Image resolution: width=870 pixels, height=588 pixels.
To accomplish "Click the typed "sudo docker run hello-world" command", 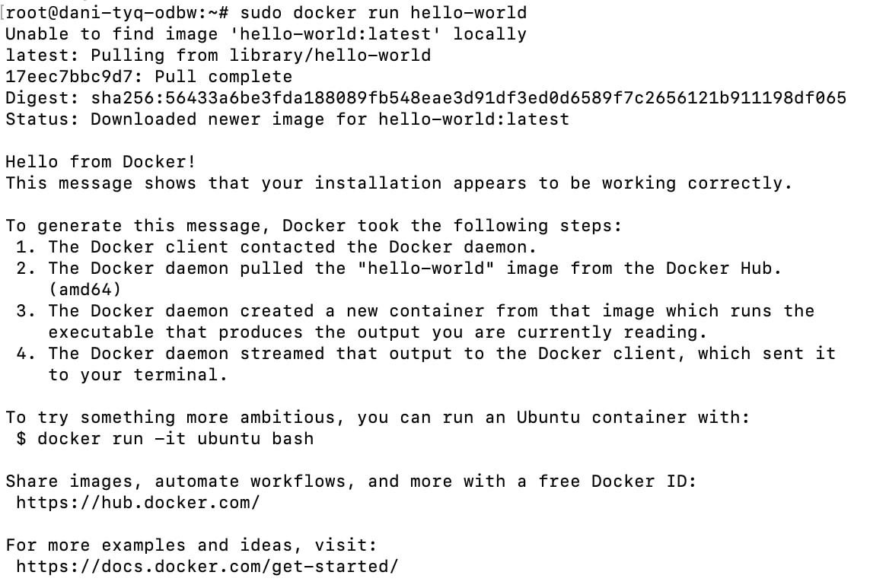I will click(384, 13).
